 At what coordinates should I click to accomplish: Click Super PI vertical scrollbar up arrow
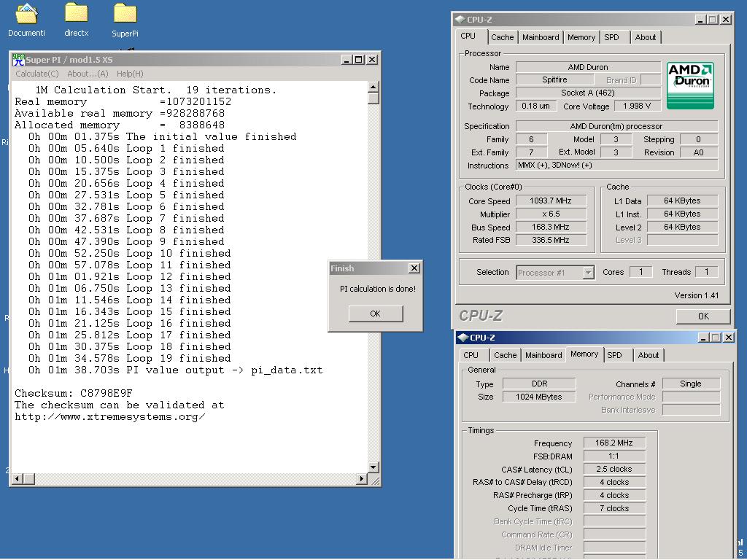(373, 87)
